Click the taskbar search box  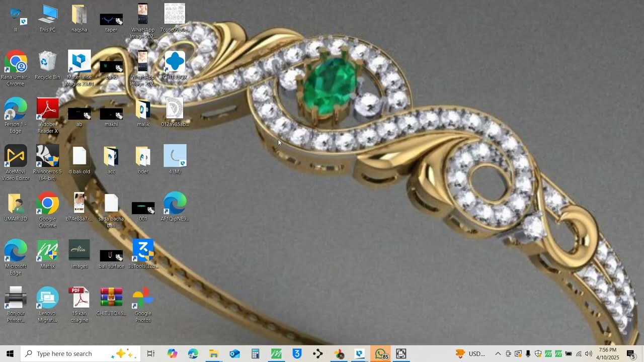[80, 353]
